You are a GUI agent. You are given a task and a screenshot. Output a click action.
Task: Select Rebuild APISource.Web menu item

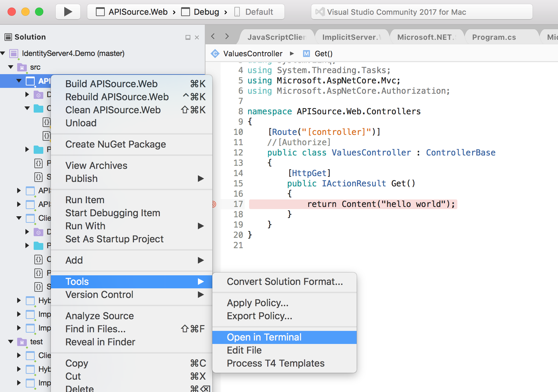(x=132, y=97)
